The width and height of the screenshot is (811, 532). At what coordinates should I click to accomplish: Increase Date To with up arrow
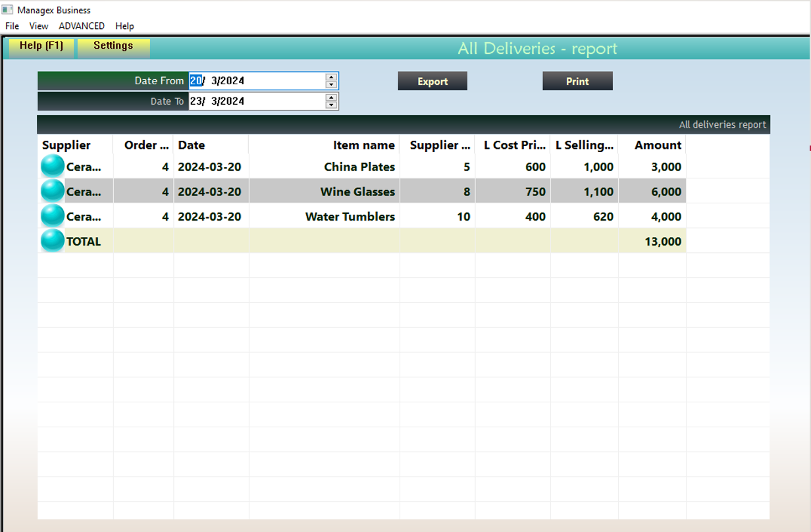331,97
